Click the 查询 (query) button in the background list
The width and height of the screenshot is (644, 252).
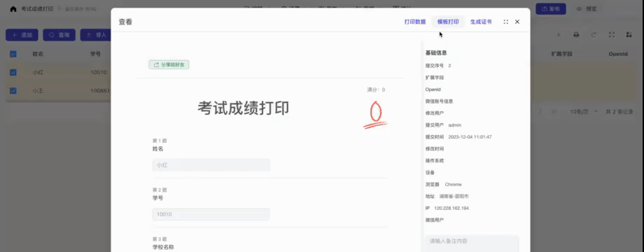tap(59, 35)
